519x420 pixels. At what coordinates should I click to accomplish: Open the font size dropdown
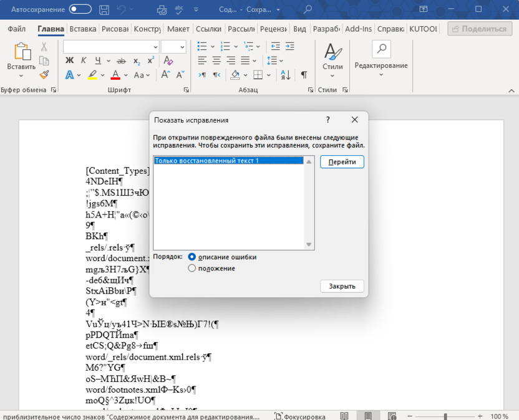click(182, 47)
